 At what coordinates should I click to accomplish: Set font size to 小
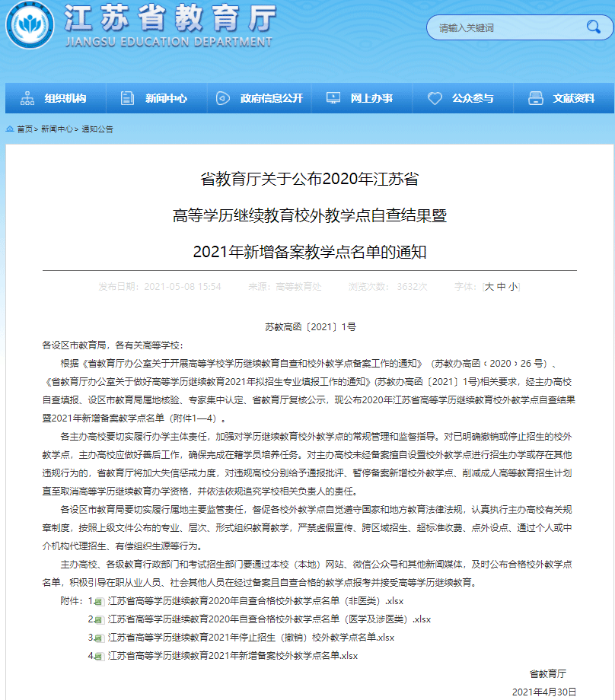click(x=513, y=287)
